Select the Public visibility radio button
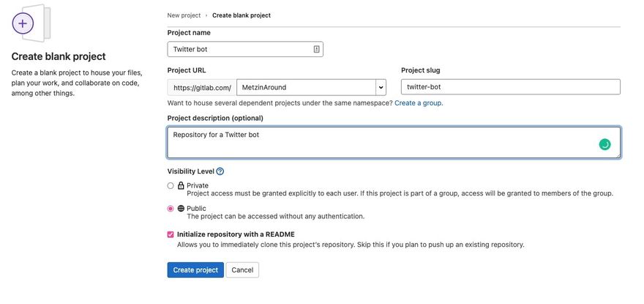The height and width of the screenshot is (304, 644). pyautogui.click(x=171, y=209)
